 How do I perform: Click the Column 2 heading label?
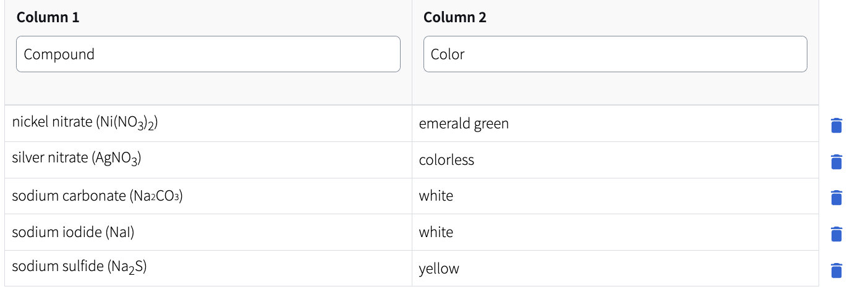455,17
